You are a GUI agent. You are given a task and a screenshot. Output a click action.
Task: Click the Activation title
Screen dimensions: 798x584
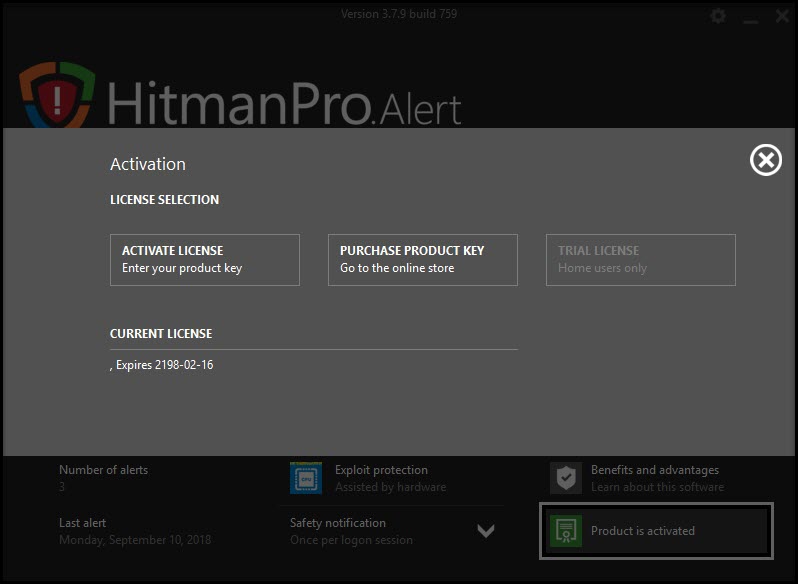point(148,164)
